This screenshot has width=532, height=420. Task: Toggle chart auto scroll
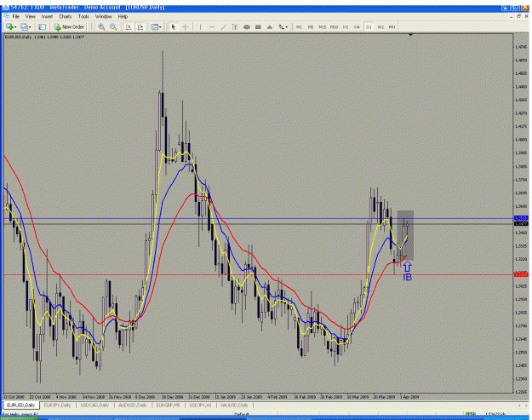coord(129,27)
